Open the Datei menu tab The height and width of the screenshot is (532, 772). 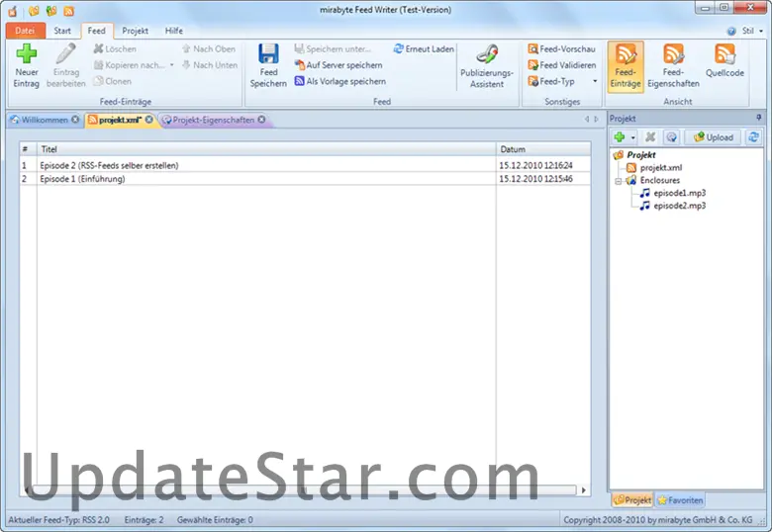[x=25, y=31]
